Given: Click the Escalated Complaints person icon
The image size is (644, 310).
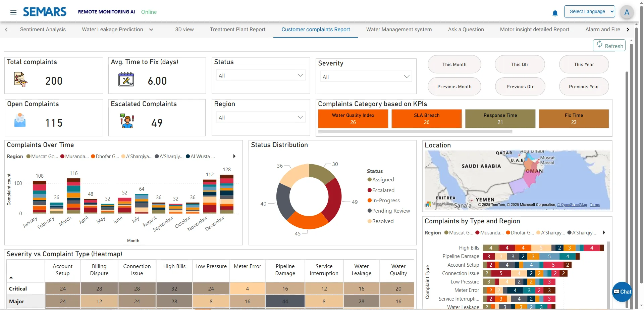Looking at the screenshot, I should tap(127, 121).
